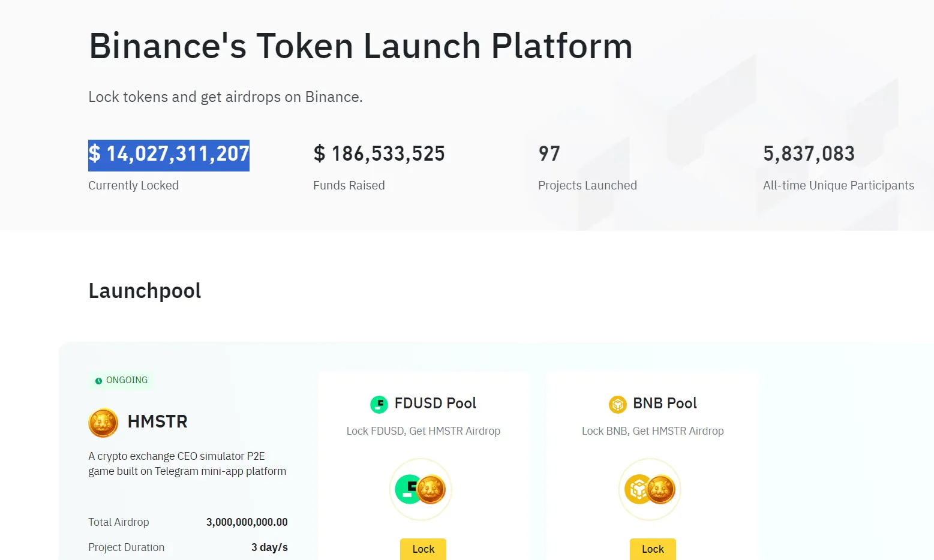This screenshot has width=934, height=560.
Task: Open the FDUSD Pool title
Action: pyautogui.click(x=436, y=404)
